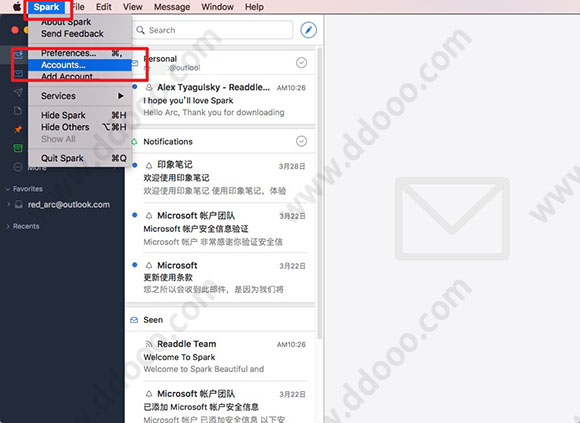580x423 pixels.
Task: Close window with red traffic light button
Action: tap(15, 30)
